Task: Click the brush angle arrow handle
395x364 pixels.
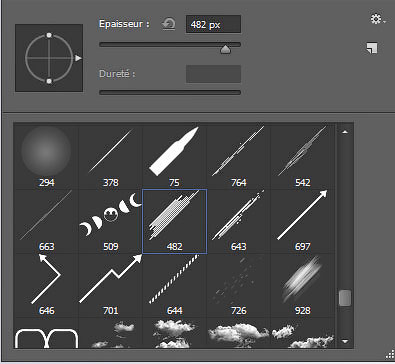Action: tap(78, 58)
